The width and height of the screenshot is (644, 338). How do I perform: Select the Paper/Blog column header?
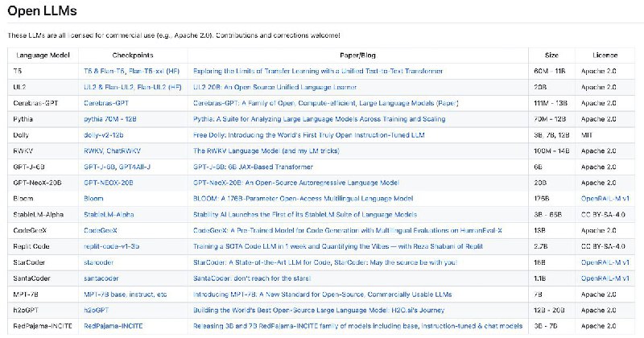[x=357, y=55]
